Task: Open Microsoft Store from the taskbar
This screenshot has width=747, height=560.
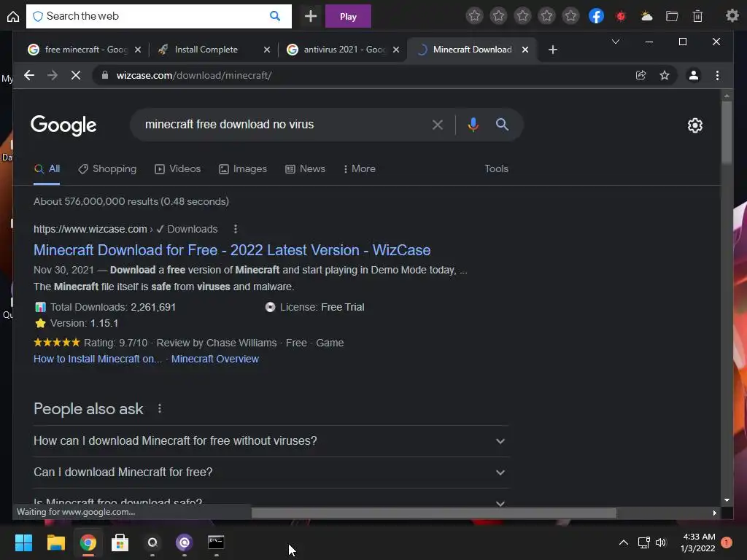Action: tap(120, 542)
